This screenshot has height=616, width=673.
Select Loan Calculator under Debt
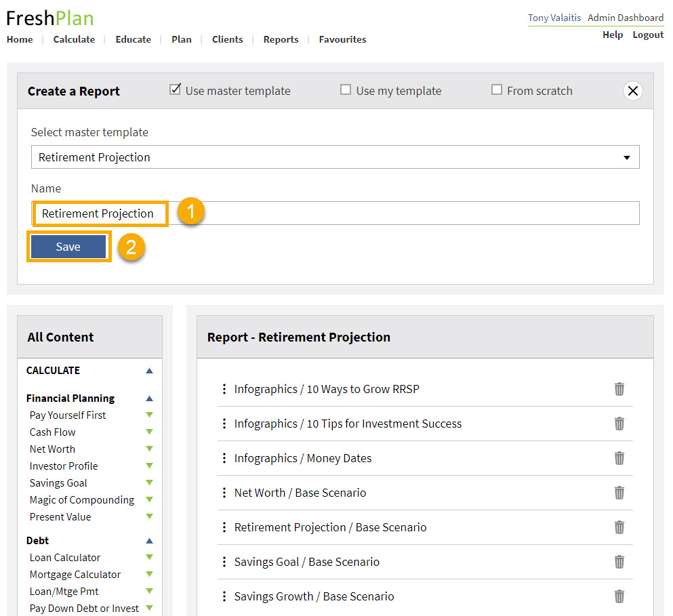coord(65,557)
